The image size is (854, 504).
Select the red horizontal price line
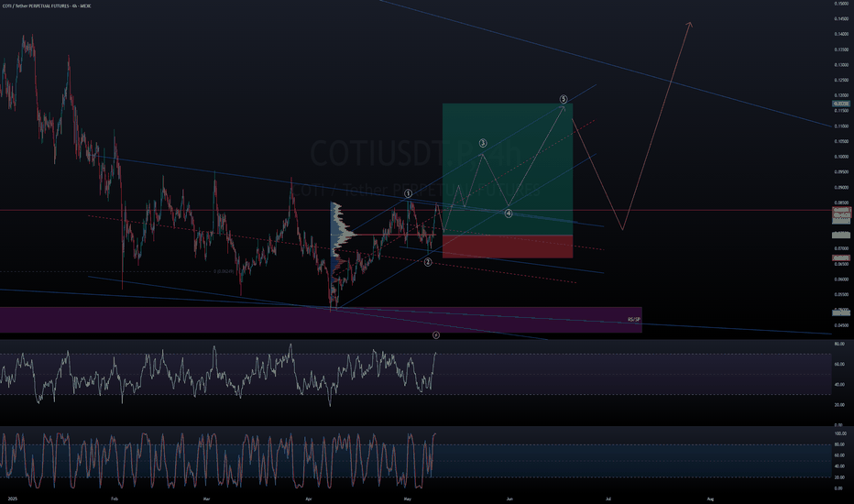pos(416,211)
